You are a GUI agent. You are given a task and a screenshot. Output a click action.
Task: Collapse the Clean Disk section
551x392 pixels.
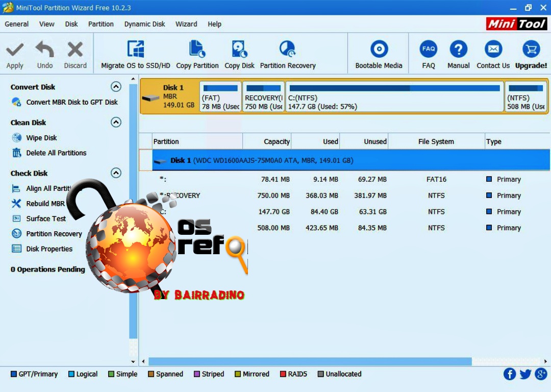[x=116, y=122]
